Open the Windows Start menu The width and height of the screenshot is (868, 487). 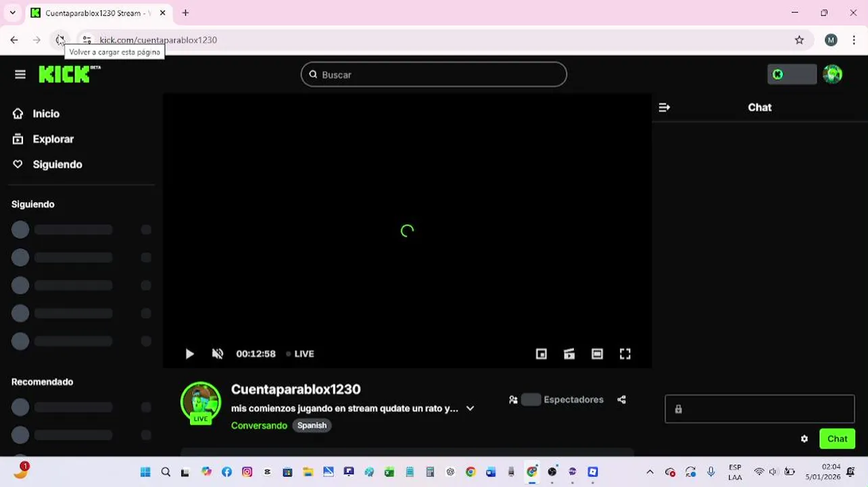coord(145,472)
